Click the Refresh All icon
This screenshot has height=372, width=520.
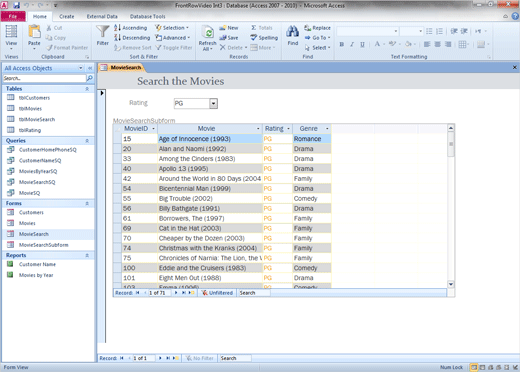207,32
